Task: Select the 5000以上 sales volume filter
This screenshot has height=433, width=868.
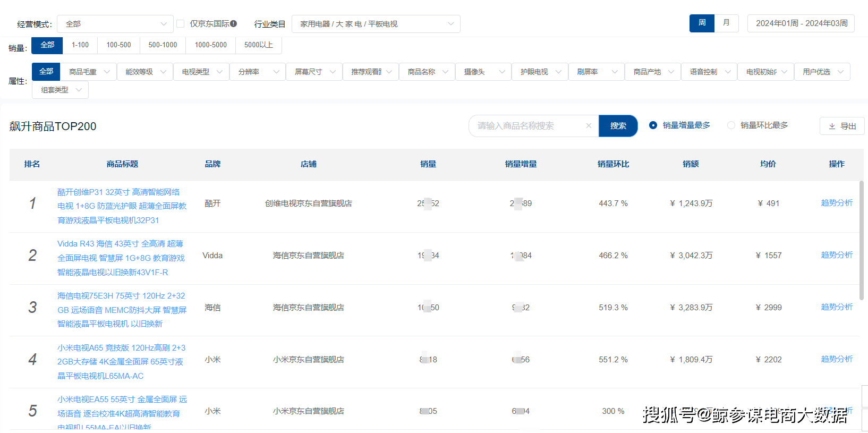Action: pos(259,45)
